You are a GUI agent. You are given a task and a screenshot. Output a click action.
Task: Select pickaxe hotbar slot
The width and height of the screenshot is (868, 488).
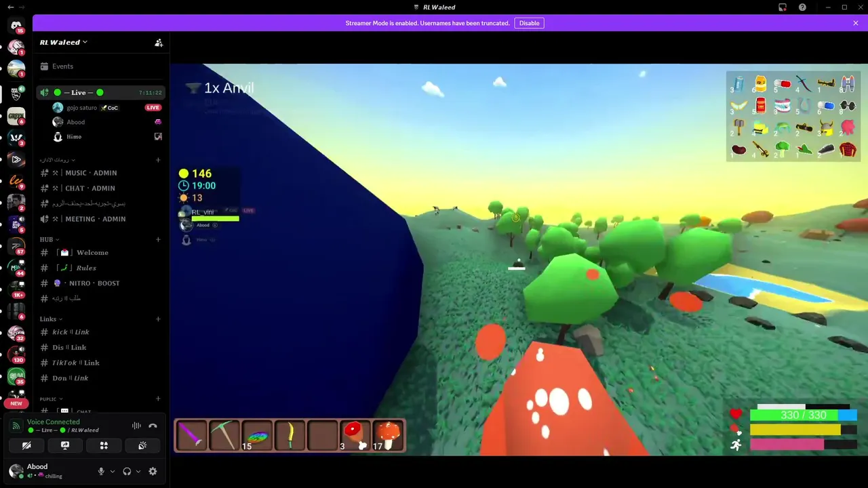click(x=224, y=435)
